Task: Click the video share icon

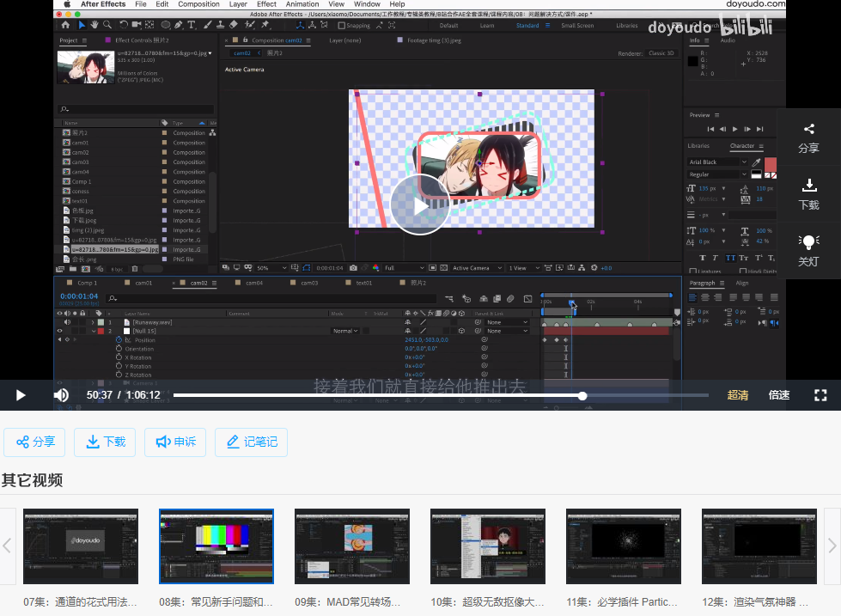Action: coord(809,129)
